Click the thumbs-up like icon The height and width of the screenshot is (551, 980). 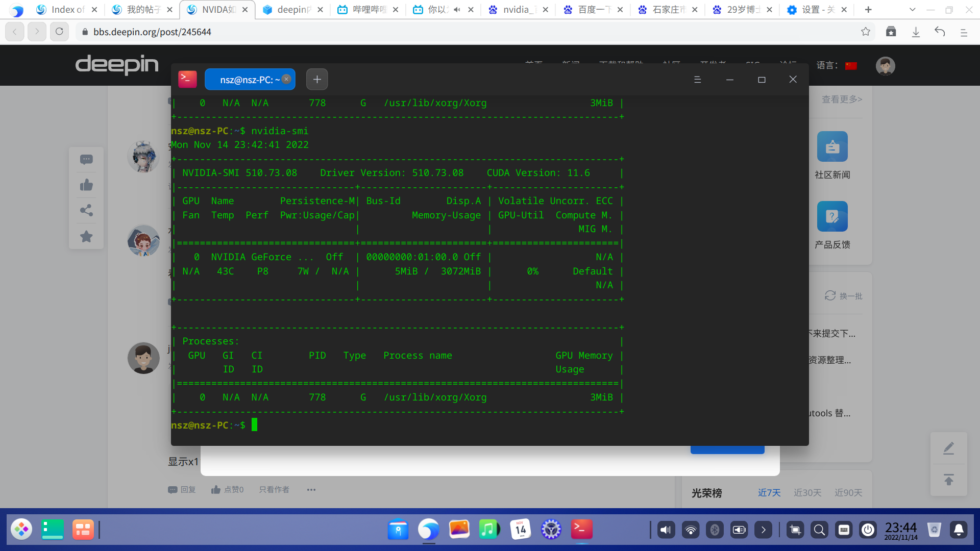pyautogui.click(x=86, y=185)
